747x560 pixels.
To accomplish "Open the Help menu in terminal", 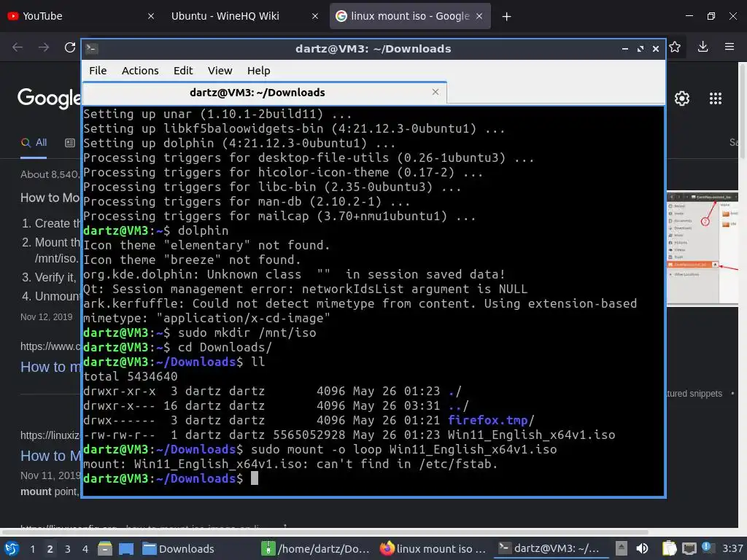I will point(259,71).
